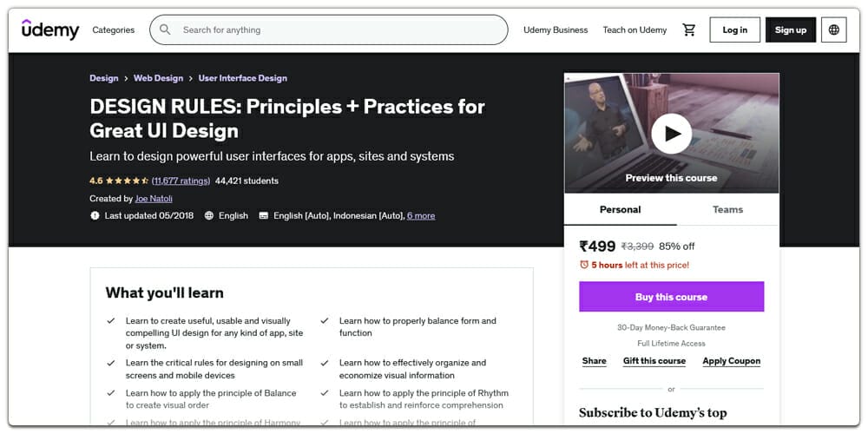Click the checkmark beside 'principle of Balance'
868x434 pixels.
coord(111,393)
